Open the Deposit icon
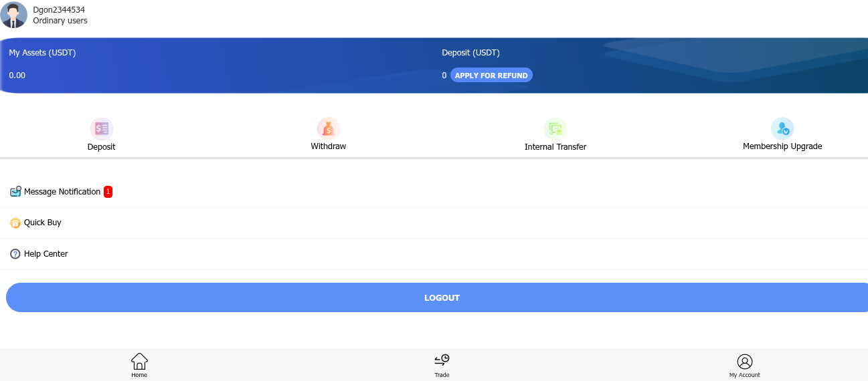Viewport: 868px width, 381px height. click(x=102, y=128)
